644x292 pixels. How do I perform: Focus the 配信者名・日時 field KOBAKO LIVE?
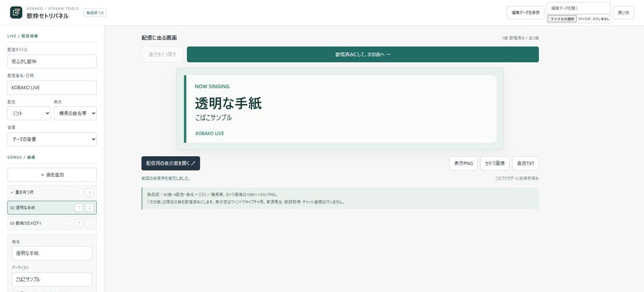(52, 87)
